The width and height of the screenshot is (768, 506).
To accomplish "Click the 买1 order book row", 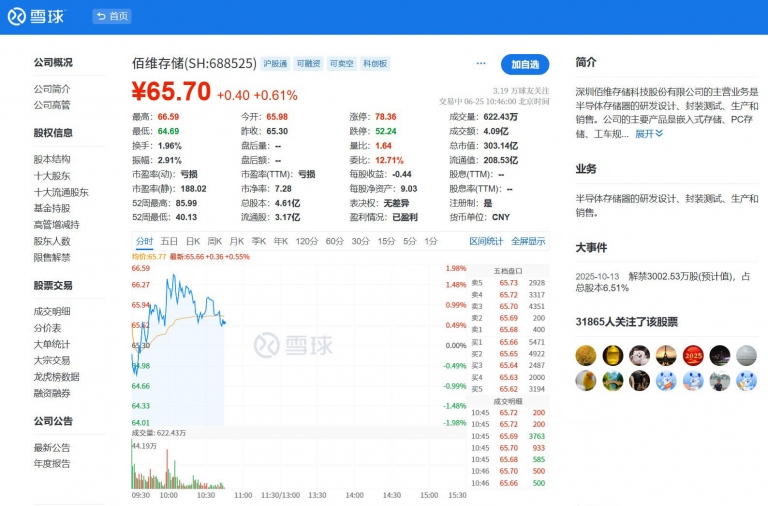I will [508, 342].
